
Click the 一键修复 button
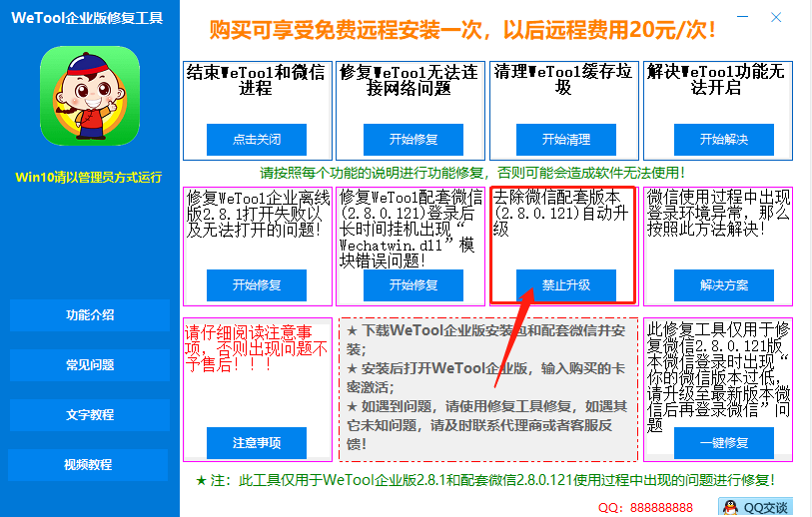[x=724, y=443]
